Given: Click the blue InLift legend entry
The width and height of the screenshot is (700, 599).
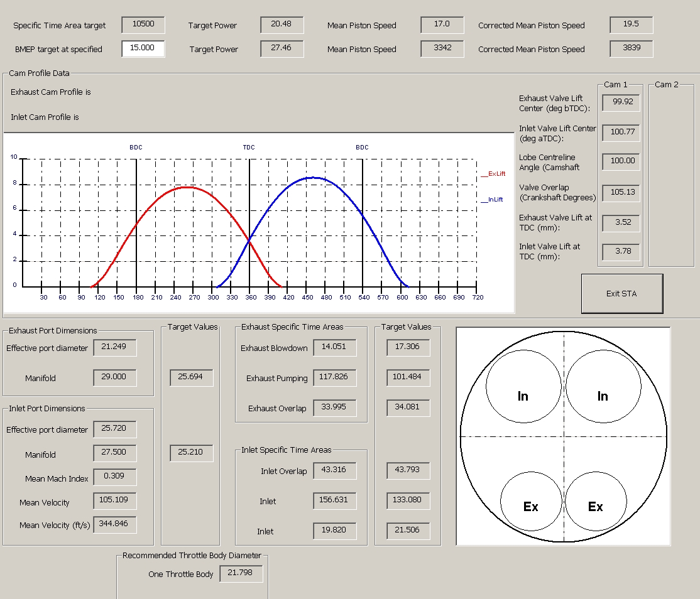Looking at the screenshot, I should click(x=493, y=200).
